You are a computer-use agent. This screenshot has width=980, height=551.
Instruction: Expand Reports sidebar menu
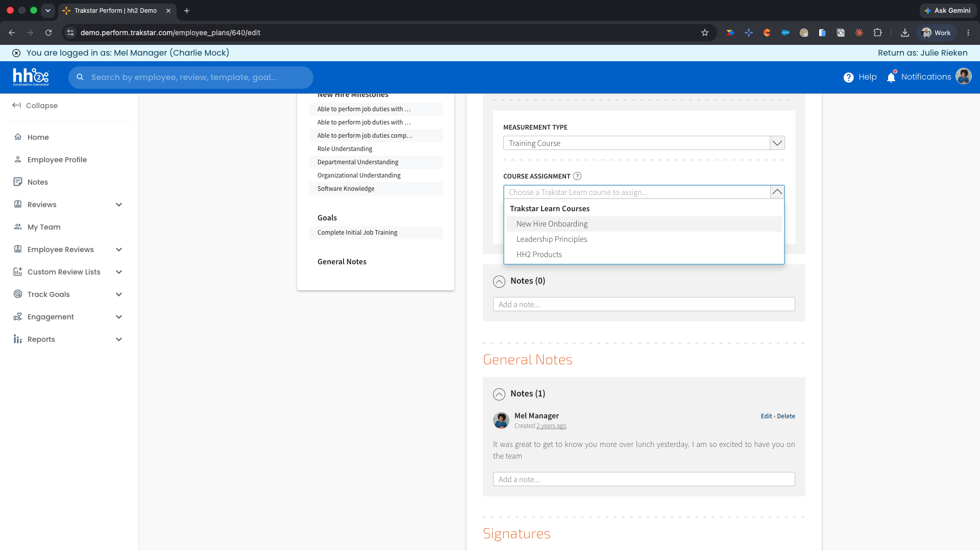point(119,339)
